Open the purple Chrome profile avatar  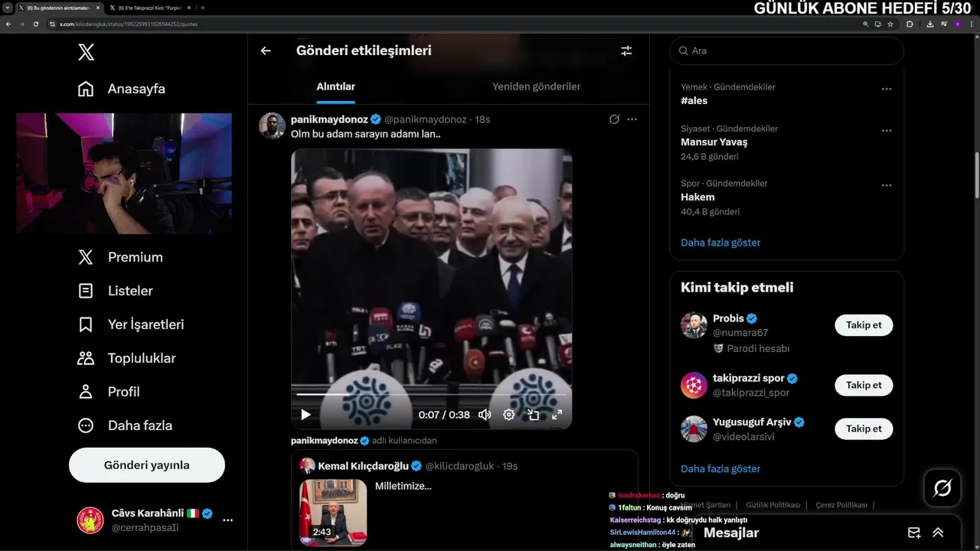pos(958,24)
